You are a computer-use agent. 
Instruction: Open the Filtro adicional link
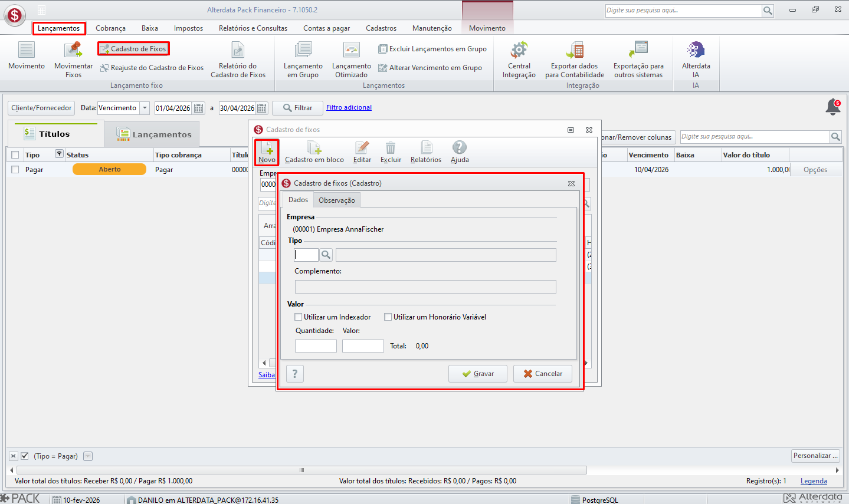click(x=349, y=107)
